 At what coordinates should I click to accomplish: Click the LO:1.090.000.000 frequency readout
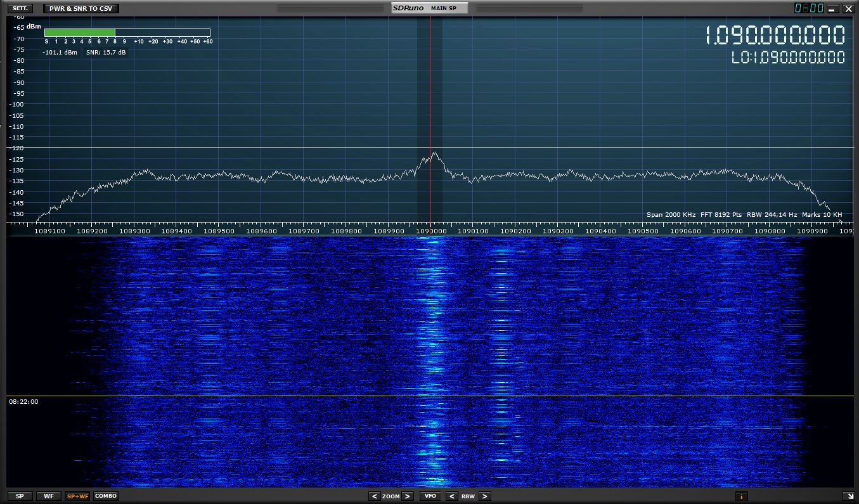(x=789, y=58)
